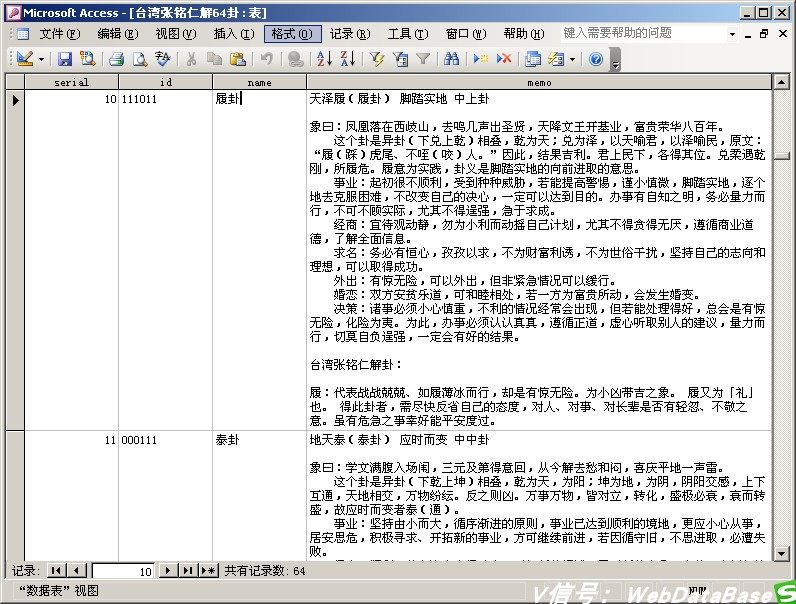Click the Insert Hyperlink icon
The image size is (796, 604).
[295, 59]
